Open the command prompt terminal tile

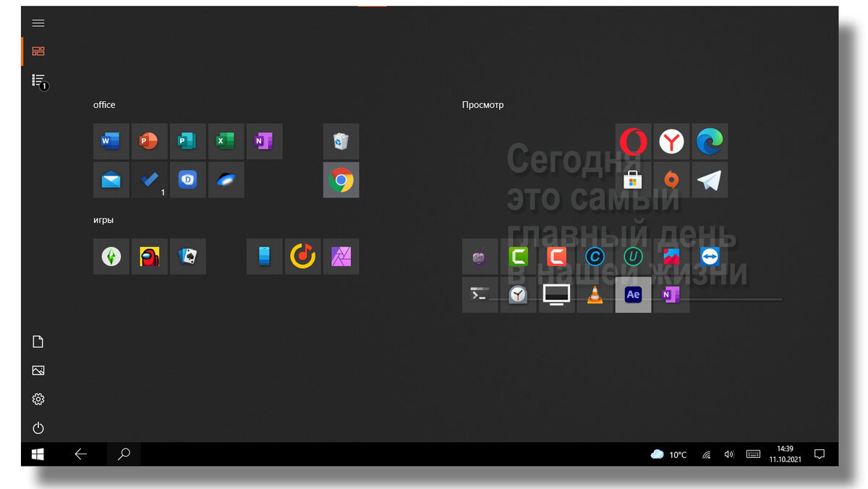(x=480, y=294)
